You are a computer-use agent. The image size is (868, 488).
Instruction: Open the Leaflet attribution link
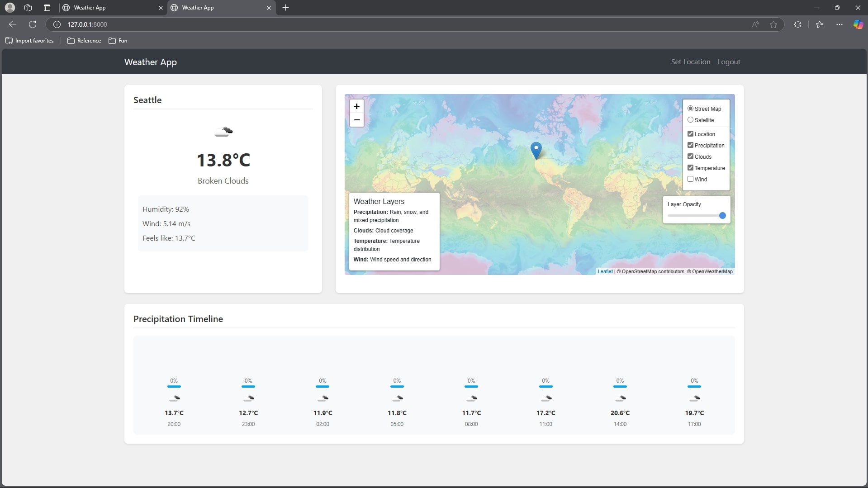point(605,271)
